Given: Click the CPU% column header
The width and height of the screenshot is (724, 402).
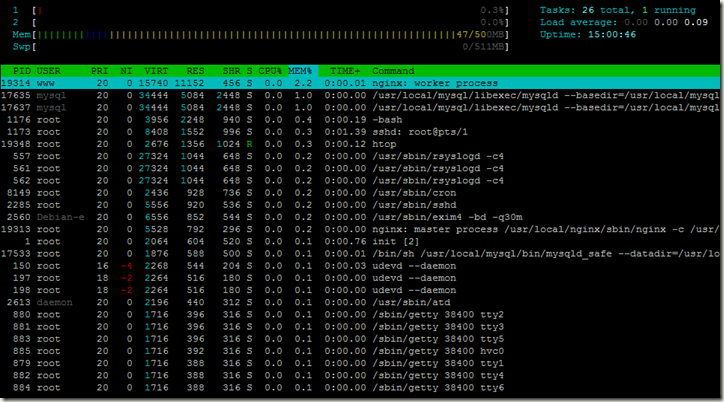Looking at the screenshot, I should click(x=270, y=71).
